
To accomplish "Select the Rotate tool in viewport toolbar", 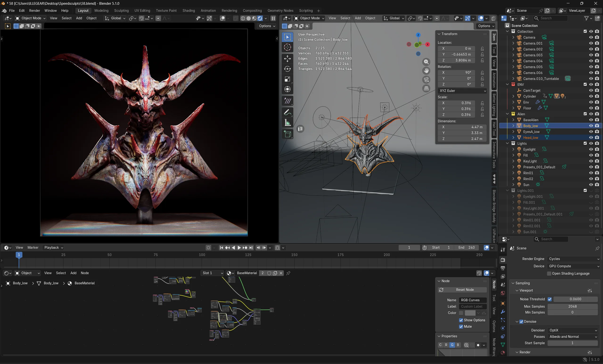I will click(x=287, y=69).
